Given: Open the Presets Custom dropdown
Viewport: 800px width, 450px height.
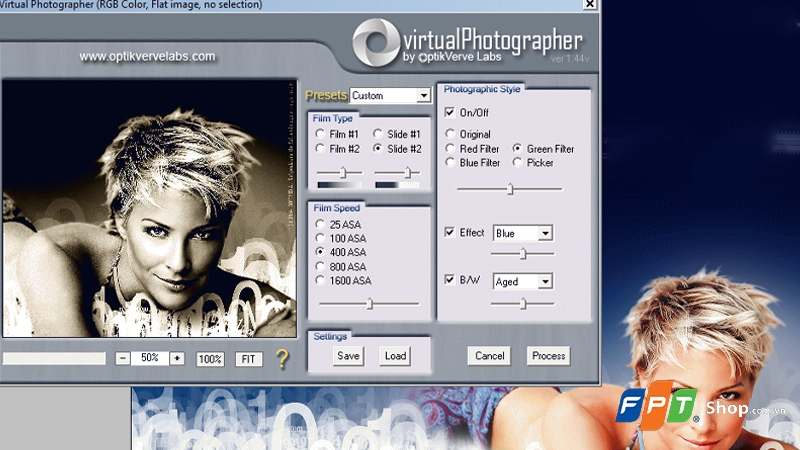Looking at the screenshot, I should point(390,95).
